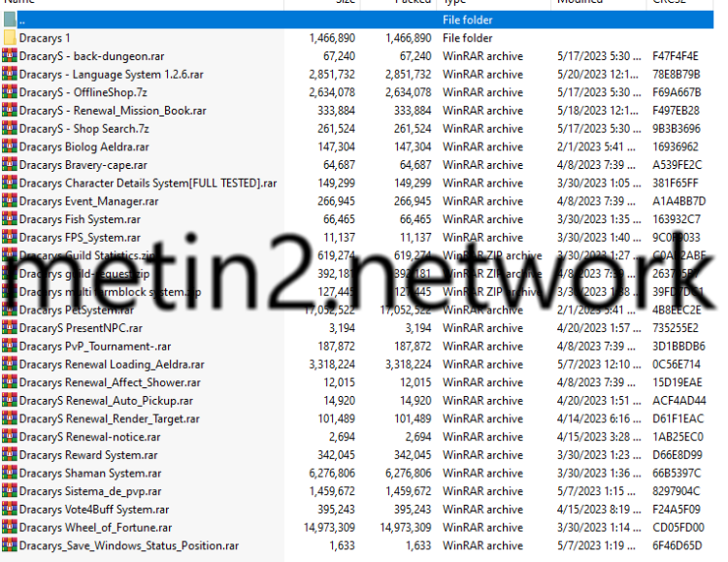Click archive icon of Dracarys - Language System 1.2.6.rar

(x=10, y=74)
